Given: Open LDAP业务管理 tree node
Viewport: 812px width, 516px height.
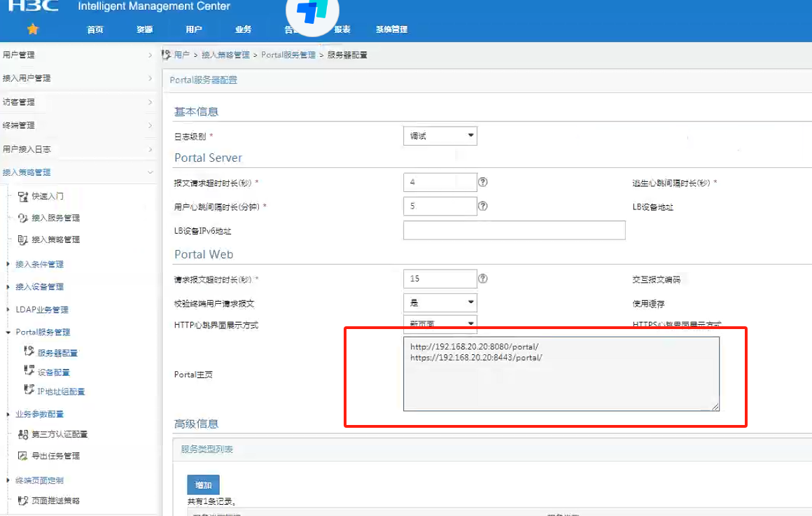Looking at the screenshot, I should 41,309.
